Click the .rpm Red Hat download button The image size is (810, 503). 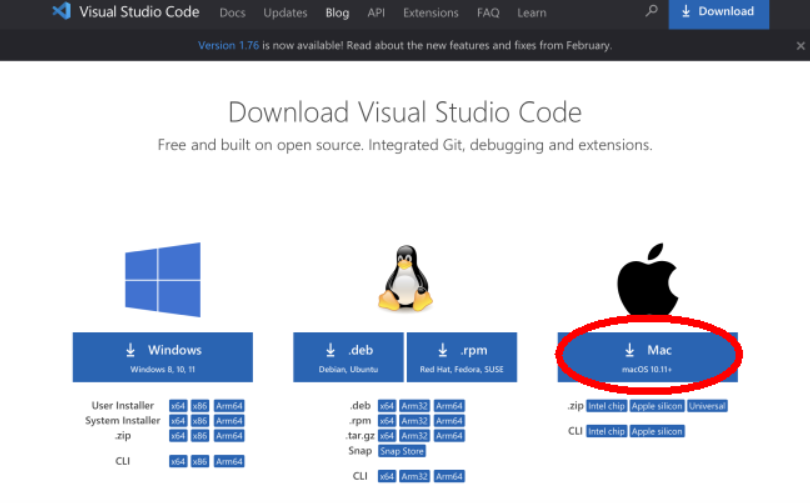tap(462, 357)
